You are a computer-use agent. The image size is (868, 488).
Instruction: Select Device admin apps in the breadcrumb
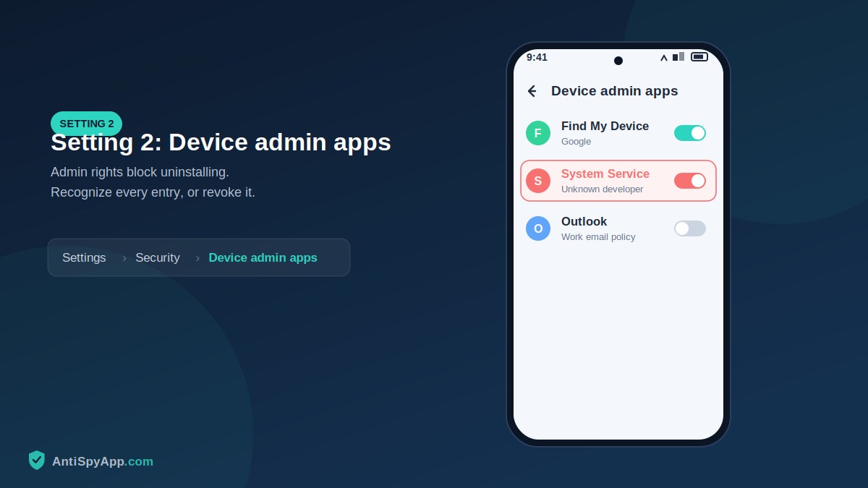tap(263, 257)
